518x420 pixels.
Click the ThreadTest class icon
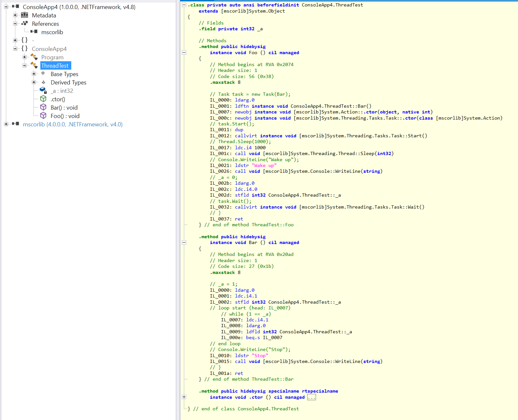coord(34,65)
